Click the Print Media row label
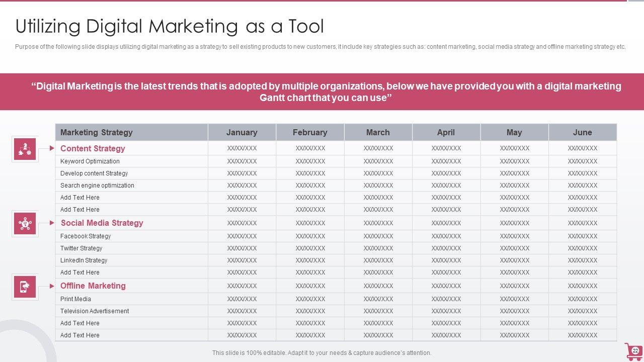 [x=75, y=299]
